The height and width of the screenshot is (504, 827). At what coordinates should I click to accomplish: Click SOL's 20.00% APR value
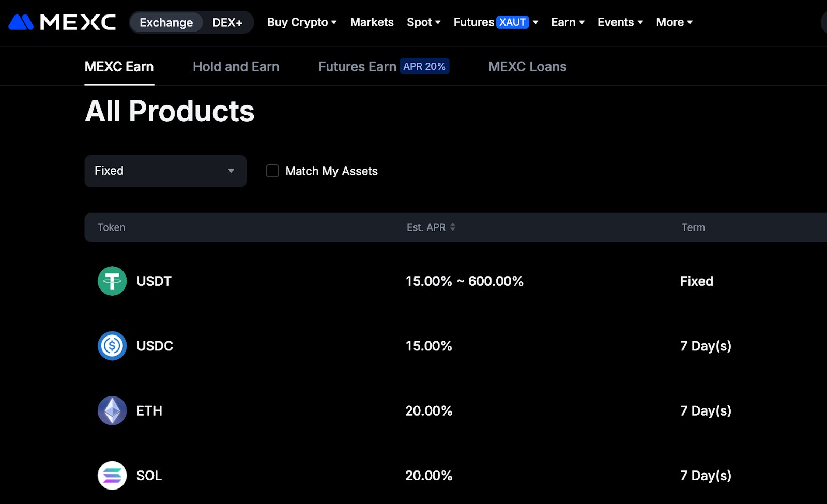(429, 476)
